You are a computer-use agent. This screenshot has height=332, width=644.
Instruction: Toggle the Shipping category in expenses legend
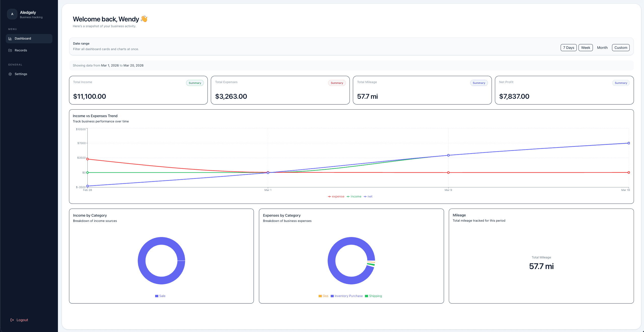(373, 296)
